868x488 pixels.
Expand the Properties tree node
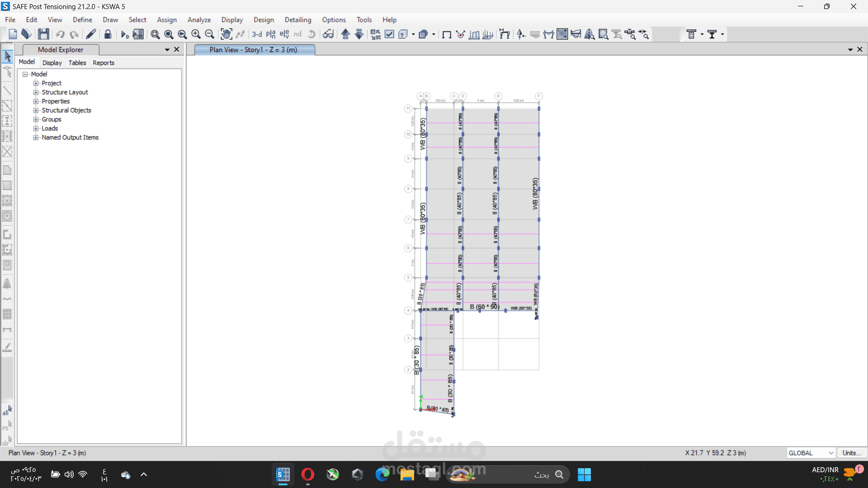[36, 101]
